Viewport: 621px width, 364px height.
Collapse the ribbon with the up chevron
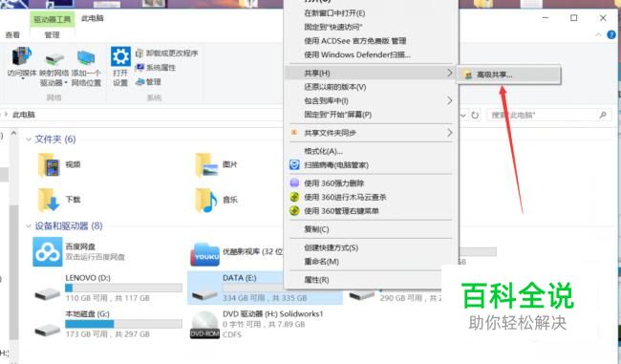[x=598, y=34]
